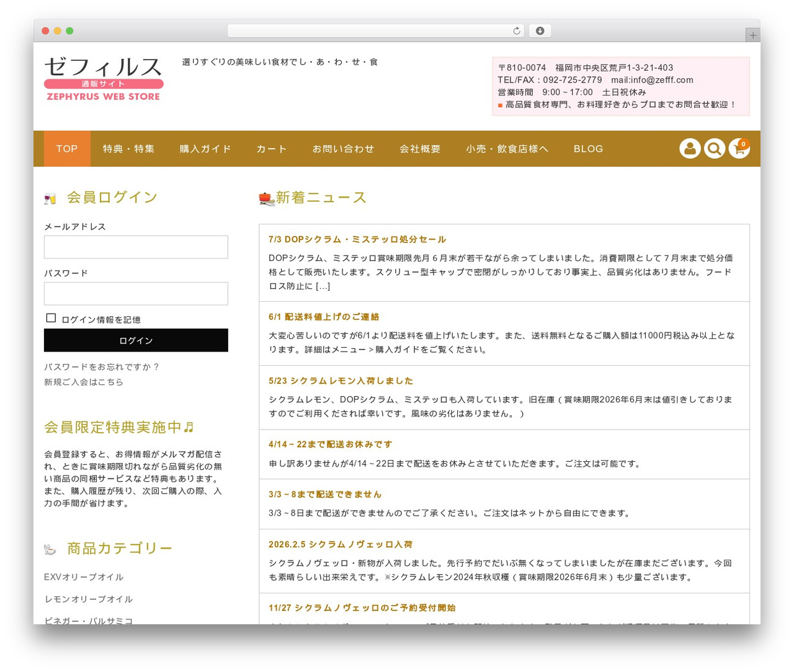Click the TEL/FAX 092-725-2779 text
794x672 pixels.
550,80
